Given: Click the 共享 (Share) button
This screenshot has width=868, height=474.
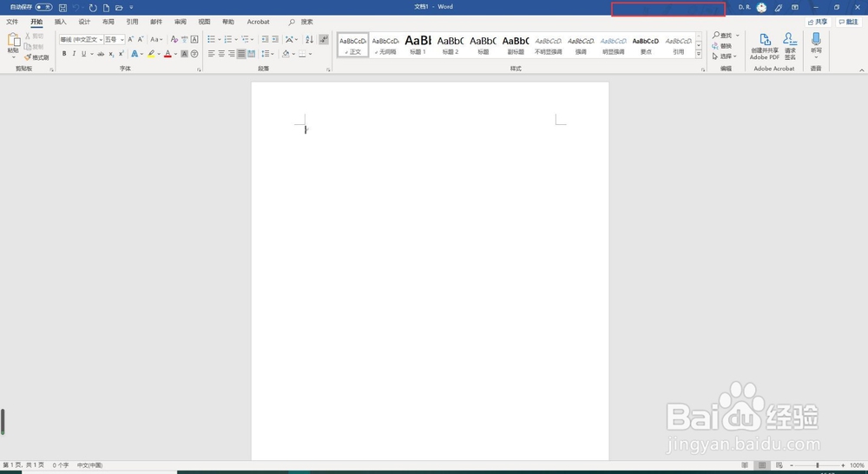Looking at the screenshot, I should pos(817,22).
